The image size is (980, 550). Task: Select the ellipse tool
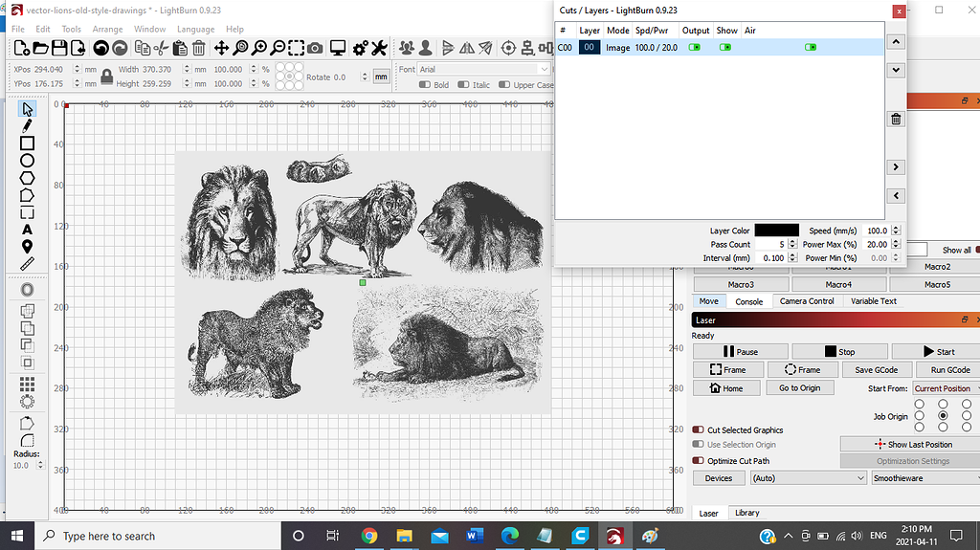27,161
